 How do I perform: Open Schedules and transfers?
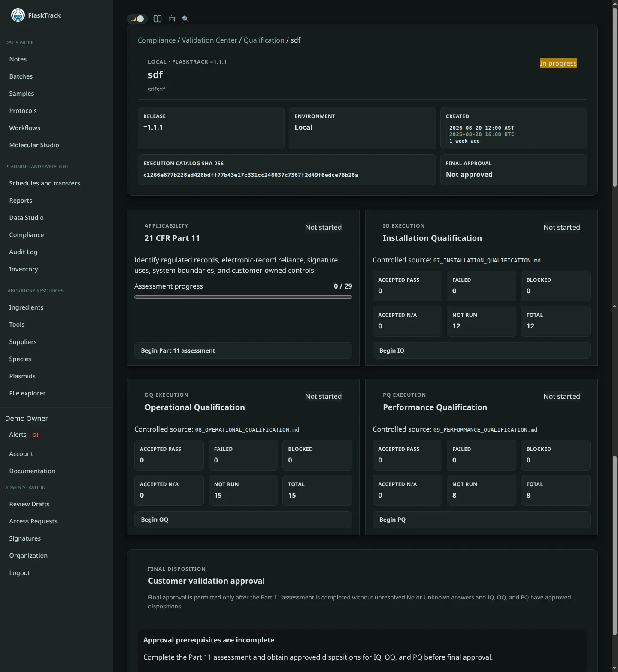(x=45, y=183)
